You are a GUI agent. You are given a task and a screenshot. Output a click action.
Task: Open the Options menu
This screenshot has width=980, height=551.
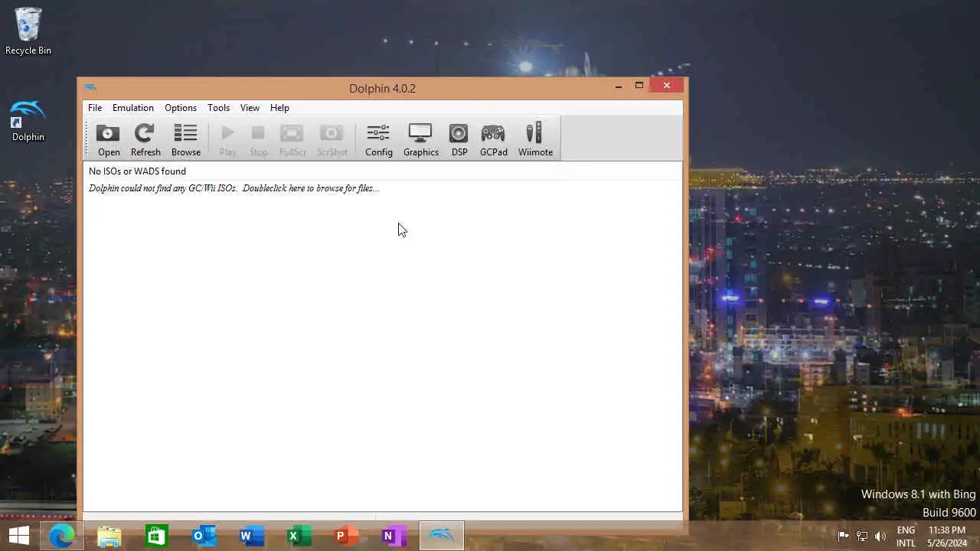point(181,108)
